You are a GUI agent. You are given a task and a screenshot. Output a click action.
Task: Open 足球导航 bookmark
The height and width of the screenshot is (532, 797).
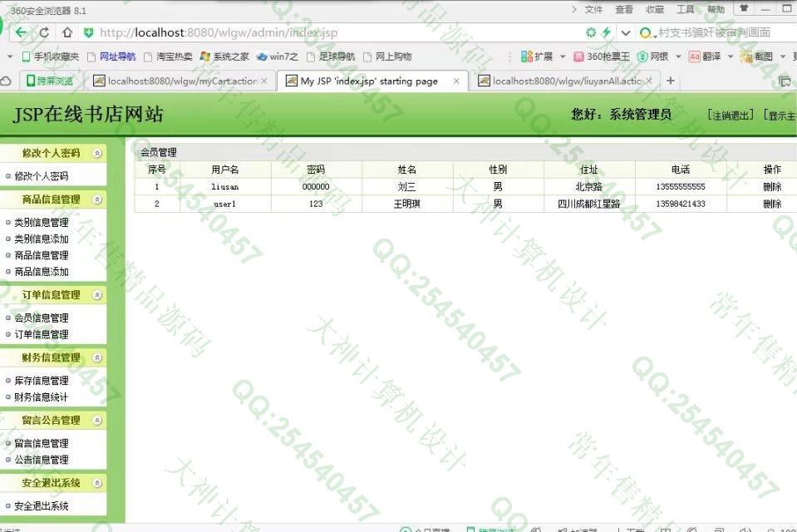point(331,57)
